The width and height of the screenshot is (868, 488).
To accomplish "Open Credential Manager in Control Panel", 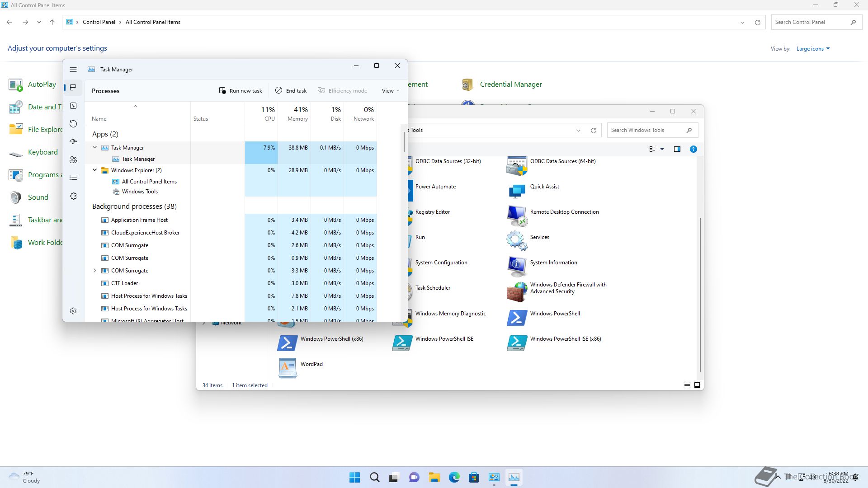I will click(502, 84).
